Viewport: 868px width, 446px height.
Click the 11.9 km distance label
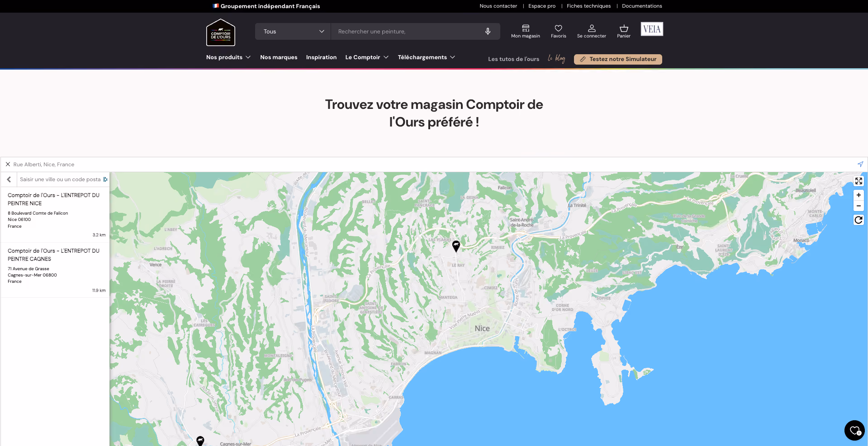click(99, 291)
